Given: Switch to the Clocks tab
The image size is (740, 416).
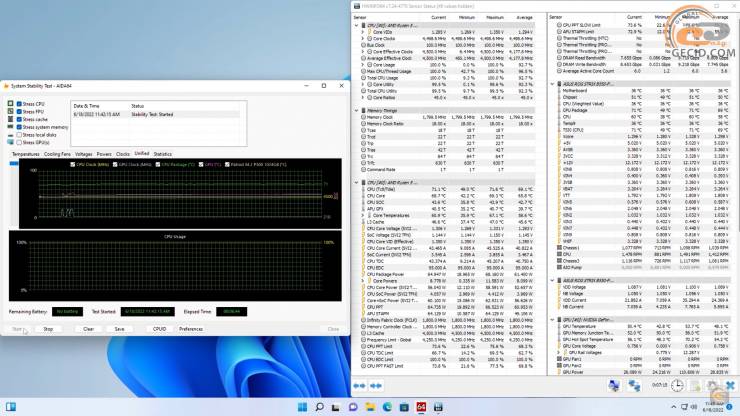Looking at the screenshot, I should tap(123, 154).
